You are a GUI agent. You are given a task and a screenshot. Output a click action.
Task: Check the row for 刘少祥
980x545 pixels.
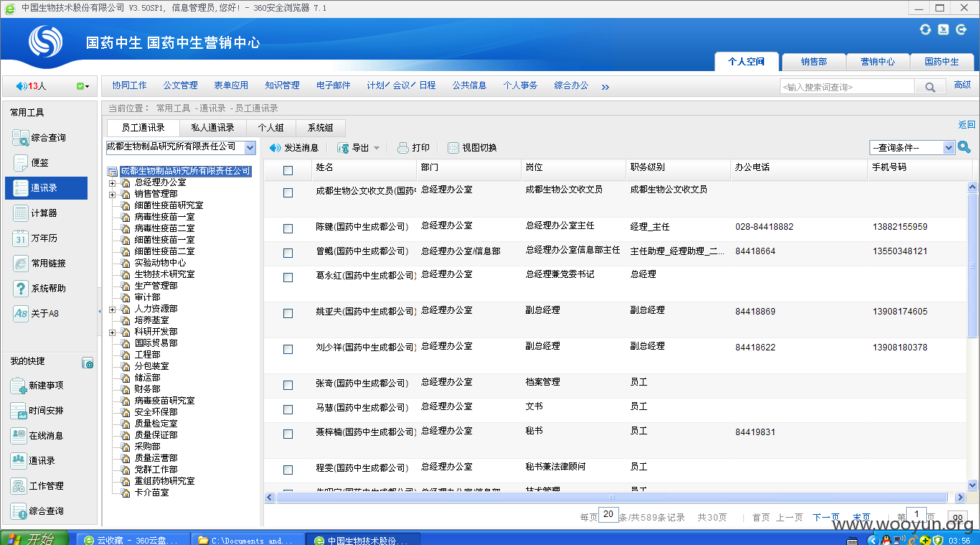point(288,349)
